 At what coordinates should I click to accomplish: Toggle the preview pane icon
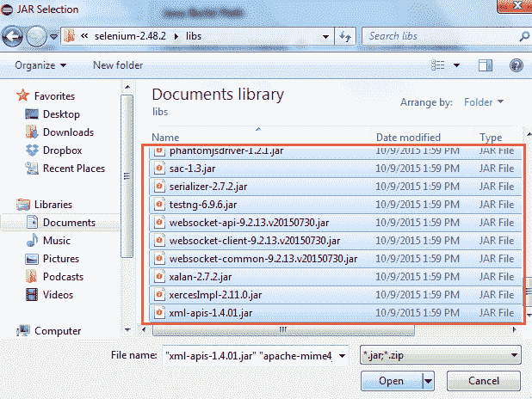coord(486,65)
